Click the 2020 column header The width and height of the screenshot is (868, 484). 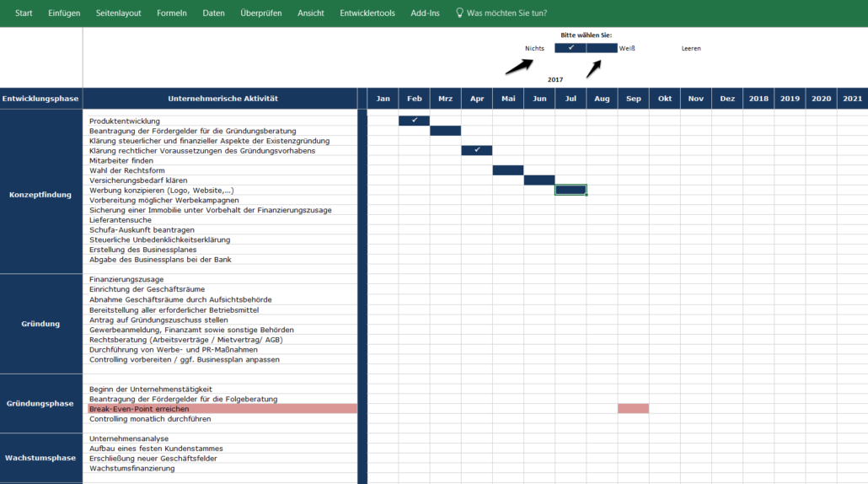coord(821,99)
